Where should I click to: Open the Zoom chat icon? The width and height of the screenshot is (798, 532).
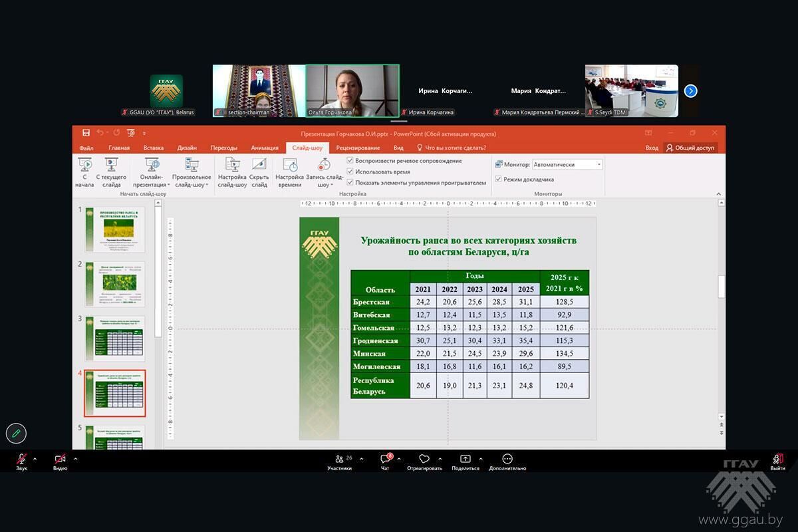click(386, 460)
